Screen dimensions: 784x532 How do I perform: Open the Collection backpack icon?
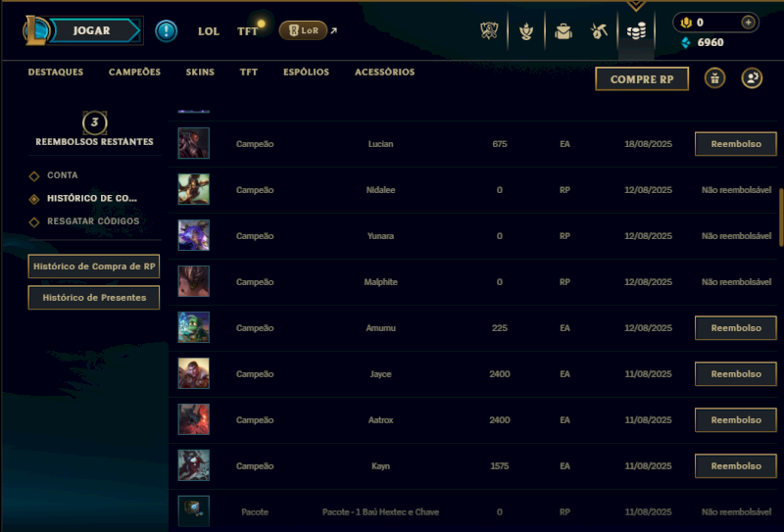(563, 31)
